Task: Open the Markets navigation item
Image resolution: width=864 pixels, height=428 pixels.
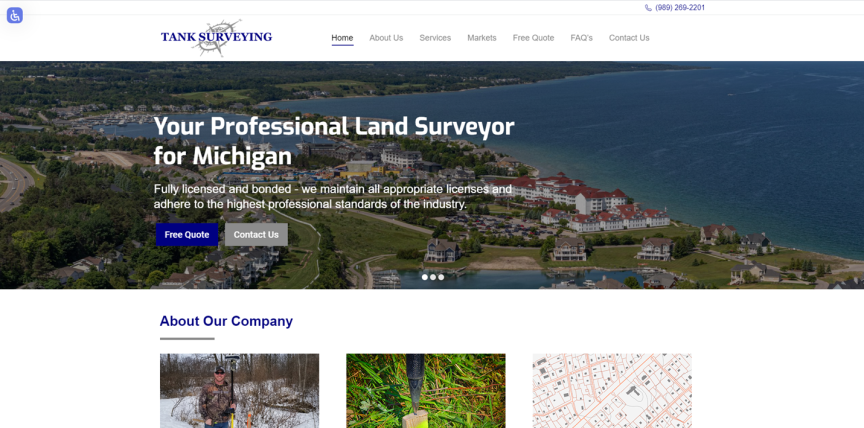Action: pyautogui.click(x=481, y=38)
